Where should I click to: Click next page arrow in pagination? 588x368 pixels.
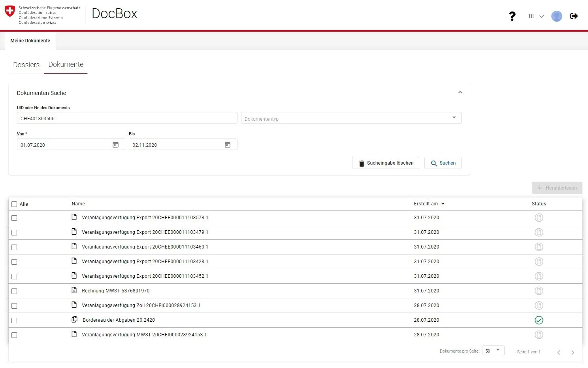[x=573, y=352]
